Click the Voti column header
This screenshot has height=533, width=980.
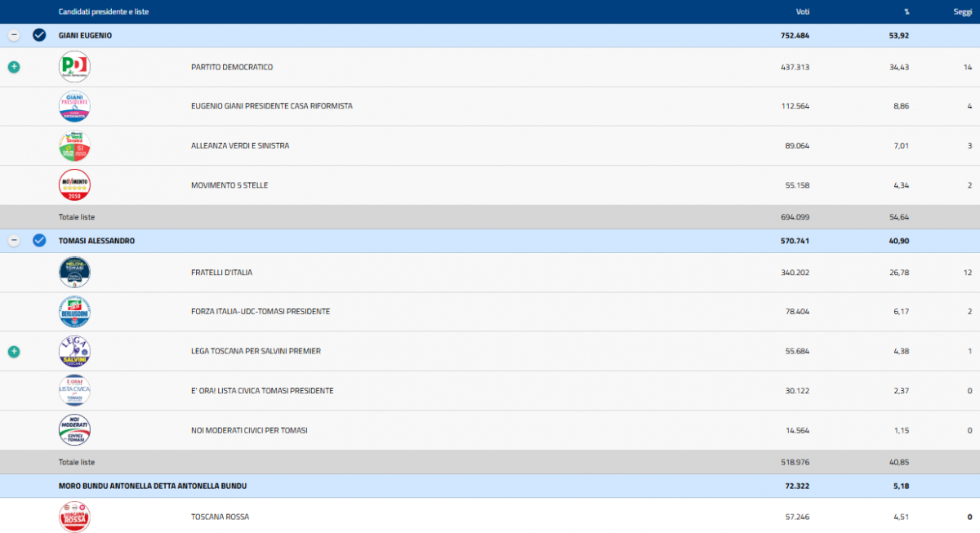point(802,11)
